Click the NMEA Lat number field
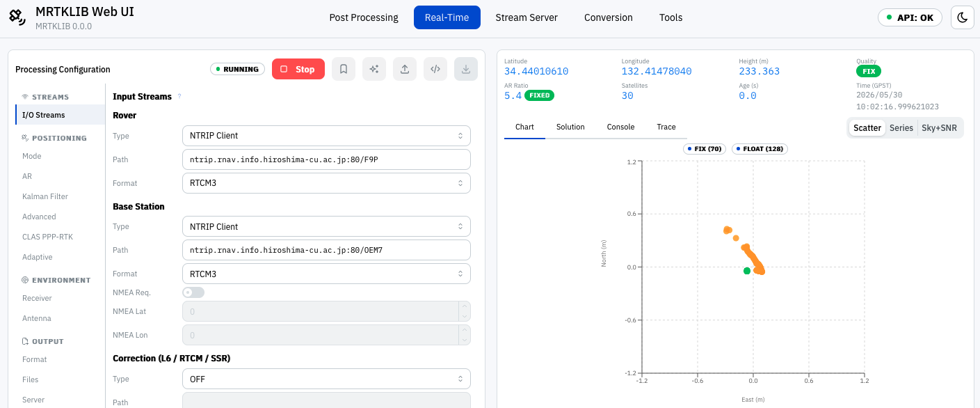This screenshot has height=408, width=980. click(326, 311)
